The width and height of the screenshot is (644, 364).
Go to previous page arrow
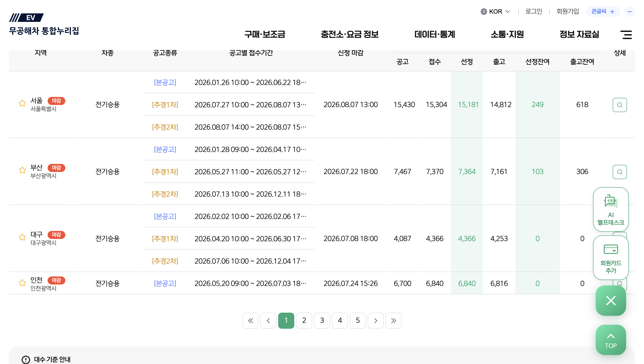pos(268,320)
